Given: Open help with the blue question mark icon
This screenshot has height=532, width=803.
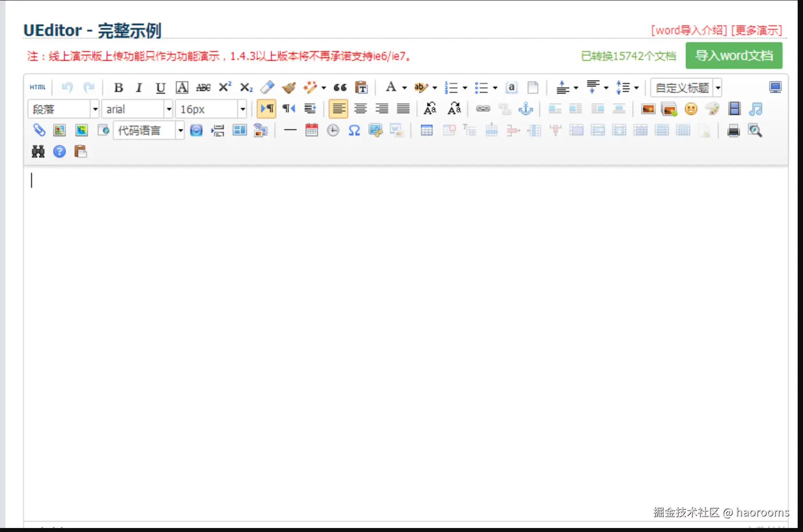Looking at the screenshot, I should coord(60,151).
